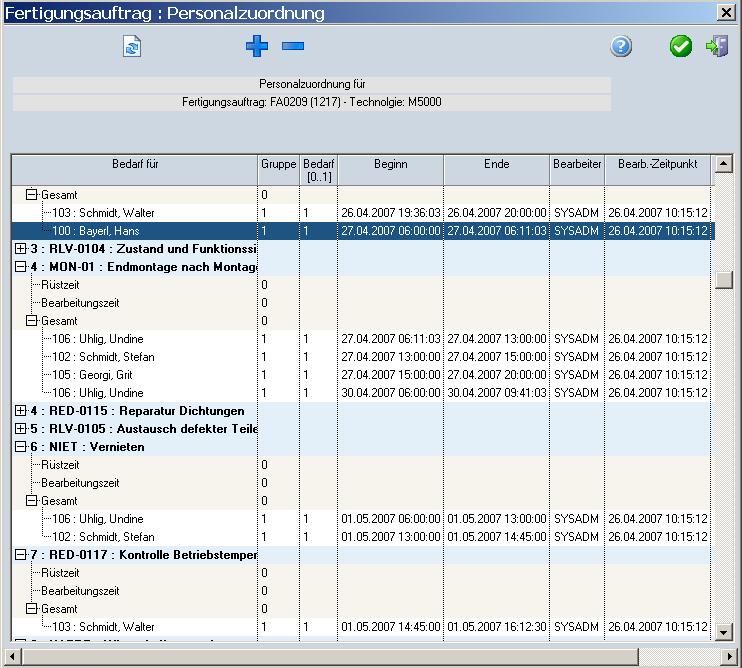This screenshot has width=742, height=668.
Task: Expand the RLV-0104 Zustand tree node
Action: pos(21,249)
